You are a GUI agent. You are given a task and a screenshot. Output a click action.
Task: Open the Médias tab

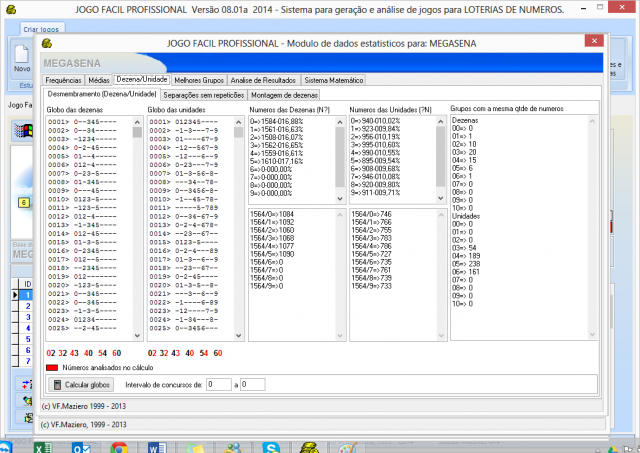pos(99,79)
